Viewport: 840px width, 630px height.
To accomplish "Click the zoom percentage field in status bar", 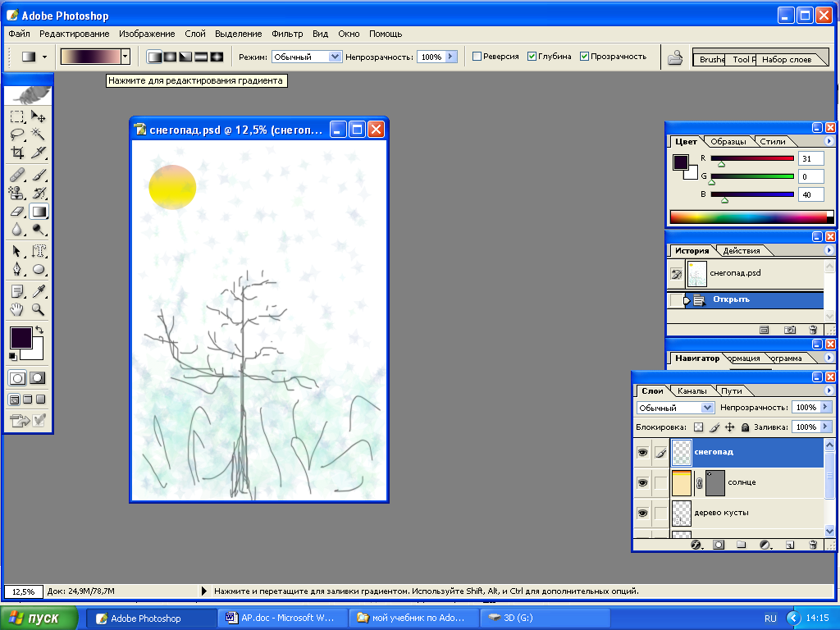I will point(24,591).
